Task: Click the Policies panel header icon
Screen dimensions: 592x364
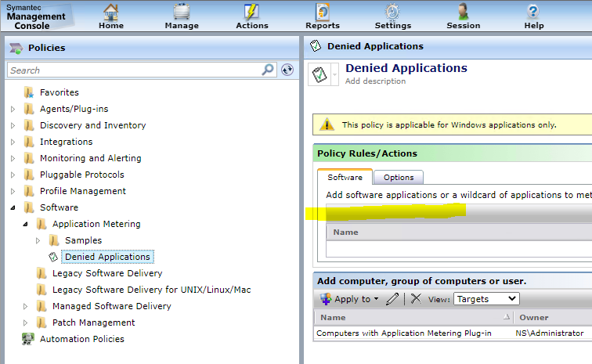Action: tap(16, 48)
